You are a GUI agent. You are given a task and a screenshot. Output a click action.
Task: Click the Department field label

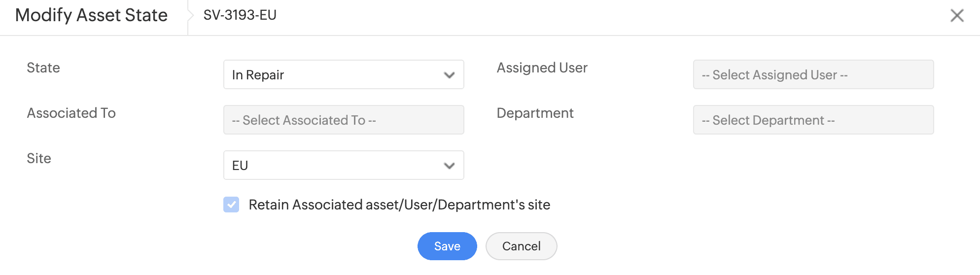[x=535, y=113]
